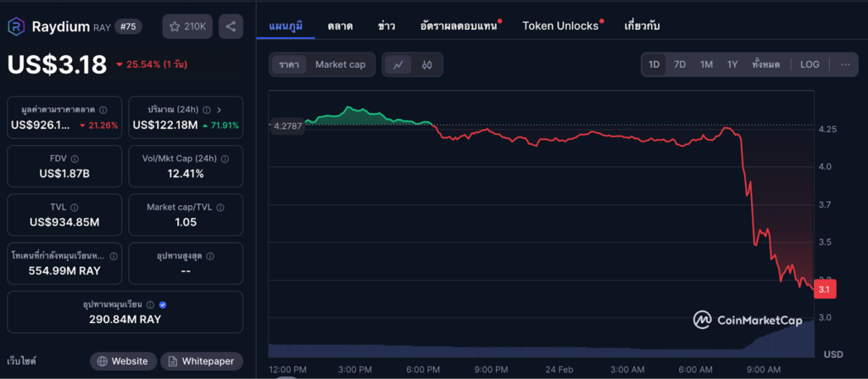Image resolution: width=868 pixels, height=379 pixels.
Task: Toggle LOG scale on the chart
Action: pos(810,64)
